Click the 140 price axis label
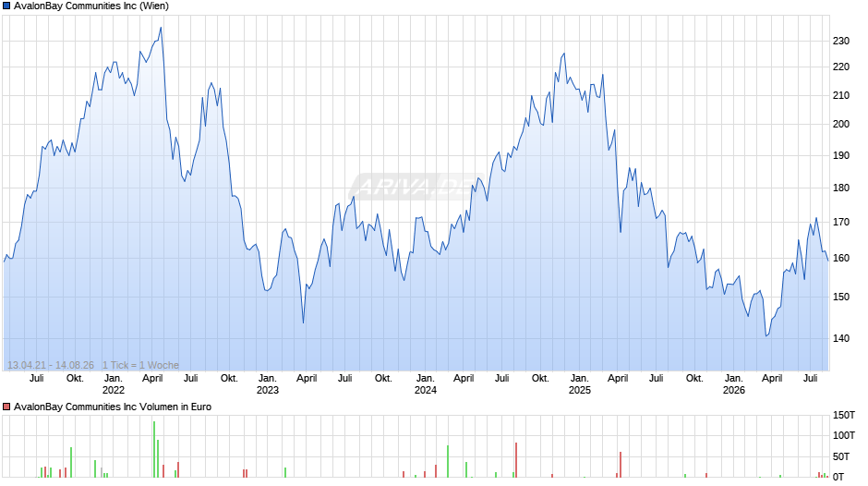Viewport: 868px width, 486px height. click(841, 338)
